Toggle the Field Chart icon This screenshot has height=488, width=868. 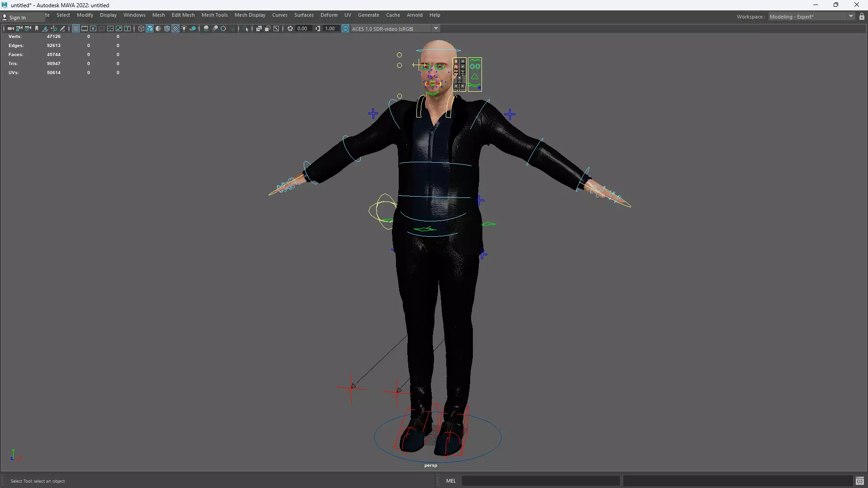click(110, 28)
